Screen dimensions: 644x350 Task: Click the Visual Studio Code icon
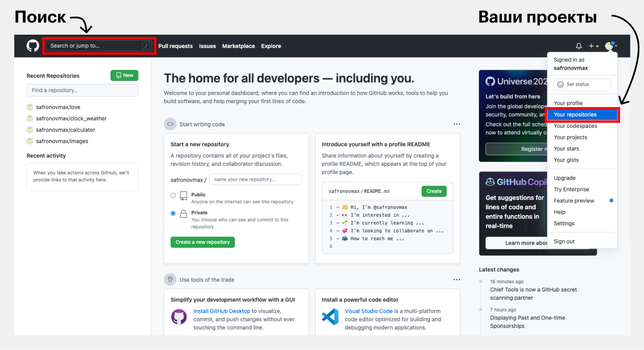(x=330, y=317)
